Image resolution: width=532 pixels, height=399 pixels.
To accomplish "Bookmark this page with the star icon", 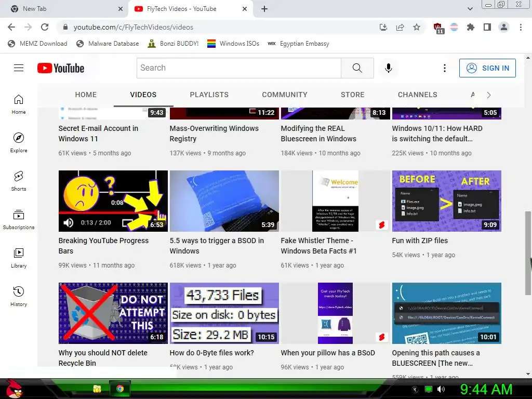I will click(417, 27).
